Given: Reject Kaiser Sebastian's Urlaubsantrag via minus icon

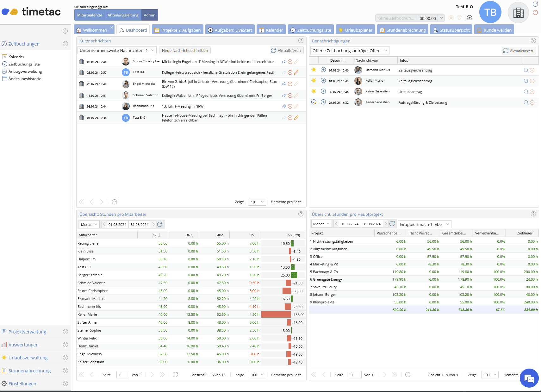Looking at the screenshot, I should (532, 92).
